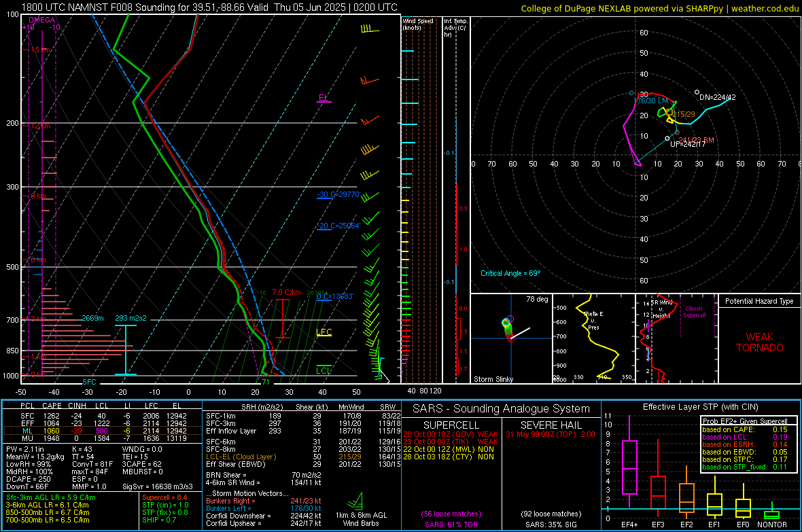This screenshot has height=532, width=802.
Task: Click the highlighted ML parcel row
Action: 103,431
